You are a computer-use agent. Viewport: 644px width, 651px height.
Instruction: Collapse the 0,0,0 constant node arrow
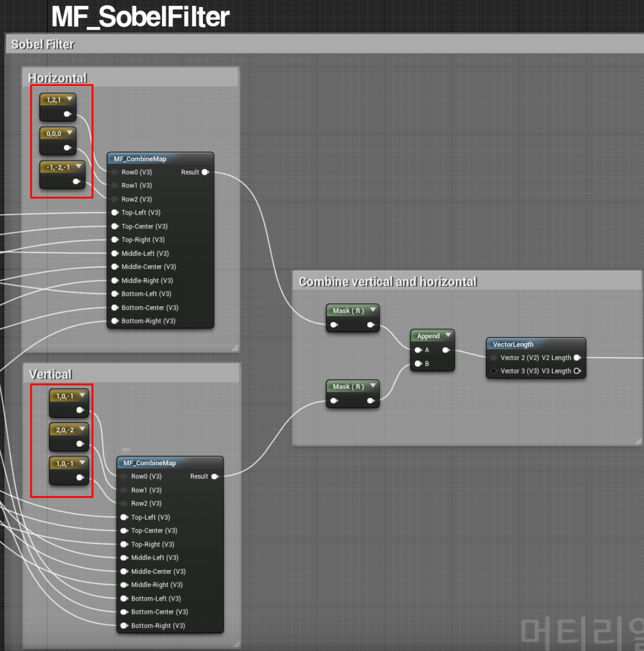click(69, 133)
